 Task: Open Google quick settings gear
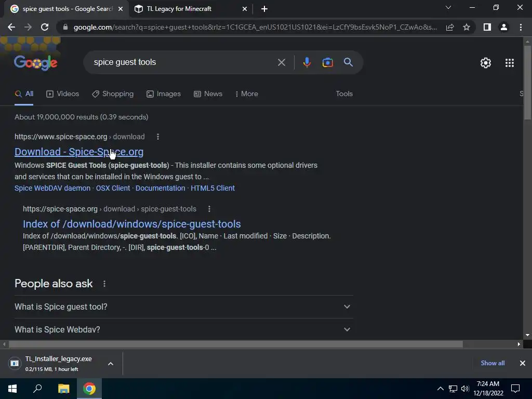point(486,63)
